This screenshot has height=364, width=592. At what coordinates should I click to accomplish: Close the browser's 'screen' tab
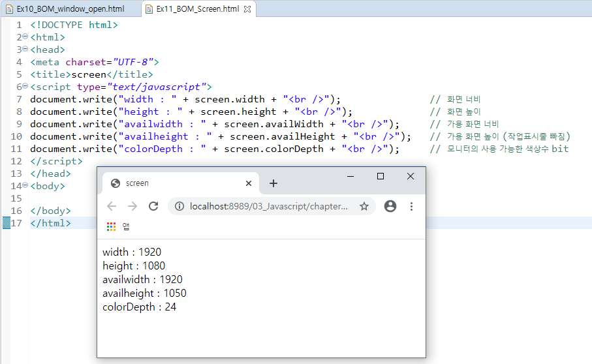click(249, 183)
